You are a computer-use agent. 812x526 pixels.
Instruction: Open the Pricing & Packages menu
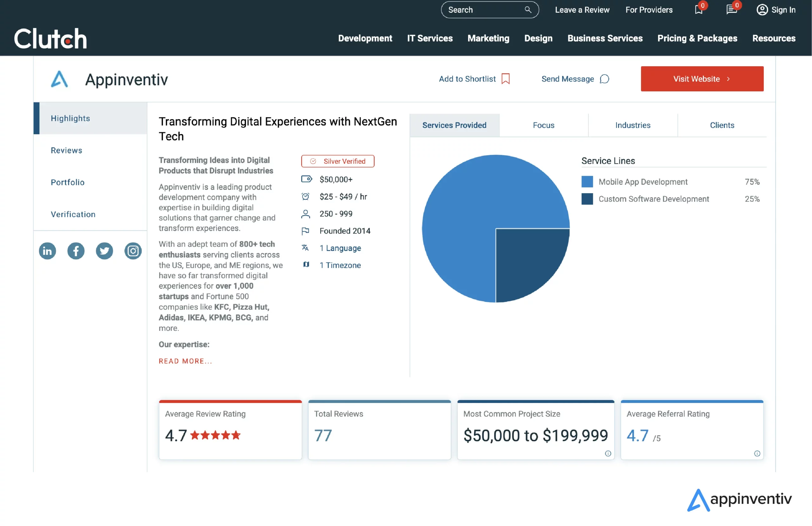click(x=697, y=38)
